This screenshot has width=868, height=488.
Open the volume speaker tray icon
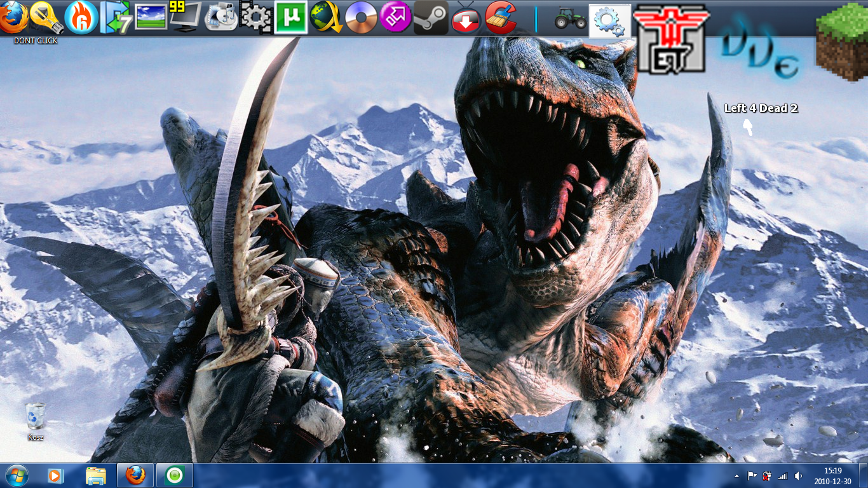click(x=797, y=476)
